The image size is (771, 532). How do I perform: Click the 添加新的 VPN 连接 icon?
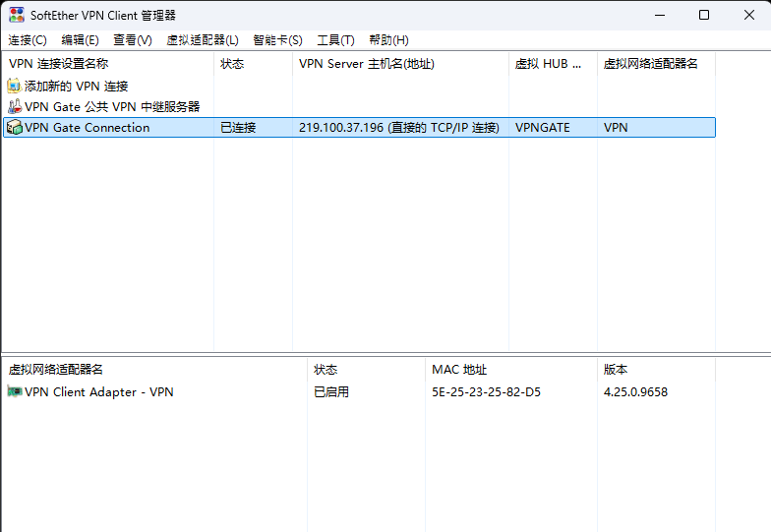pyautogui.click(x=14, y=87)
